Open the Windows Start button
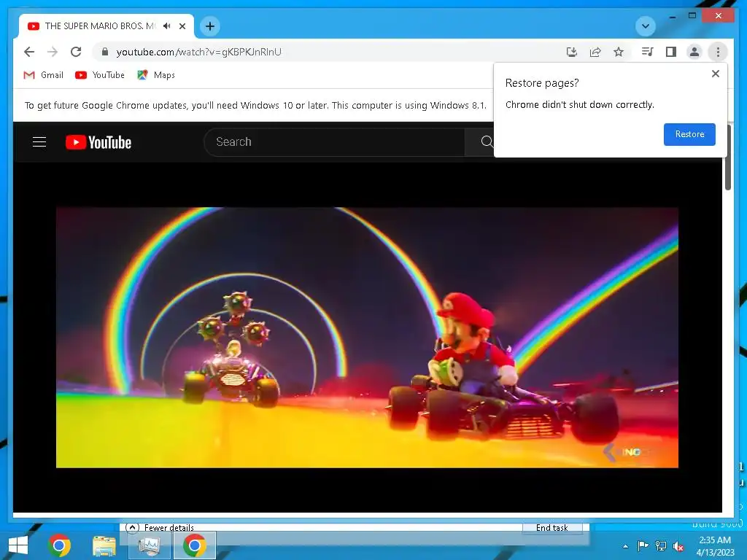The width and height of the screenshot is (747, 560). pos(18,545)
